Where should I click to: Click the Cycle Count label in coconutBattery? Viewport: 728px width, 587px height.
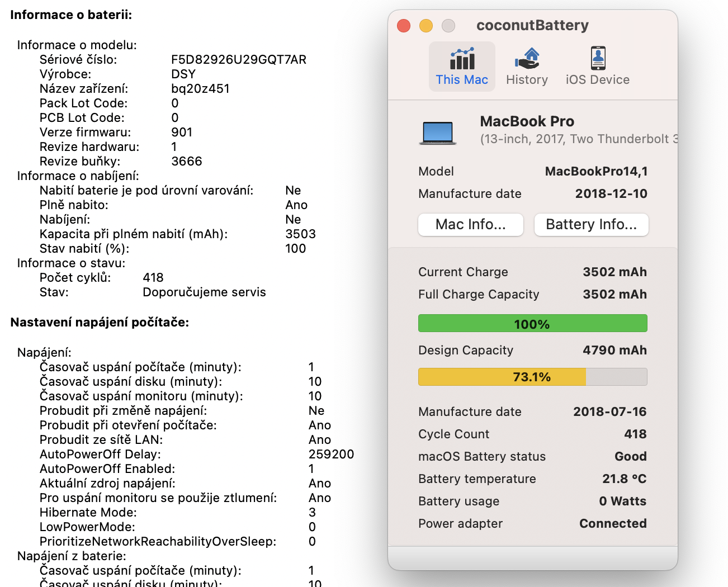pyautogui.click(x=453, y=434)
